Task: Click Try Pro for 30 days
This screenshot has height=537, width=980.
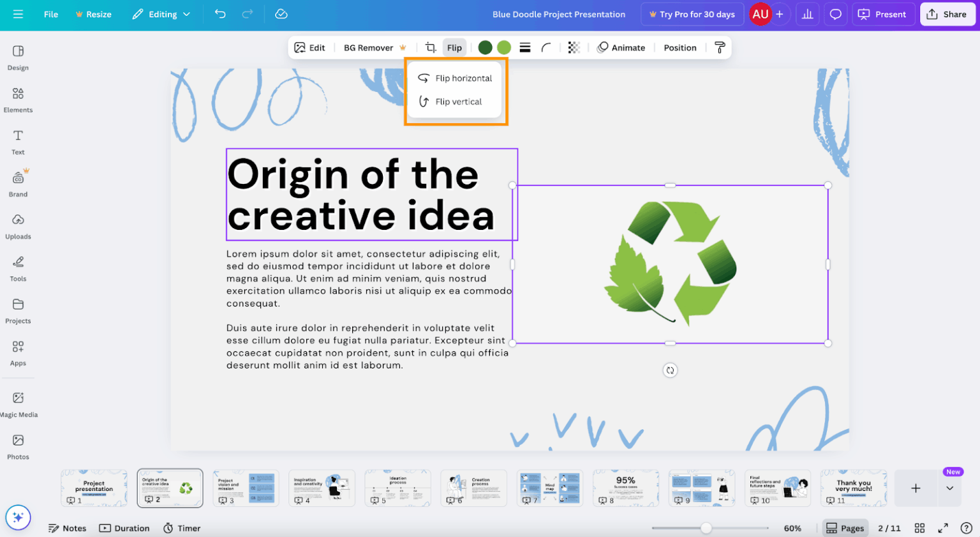Action: click(x=692, y=13)
